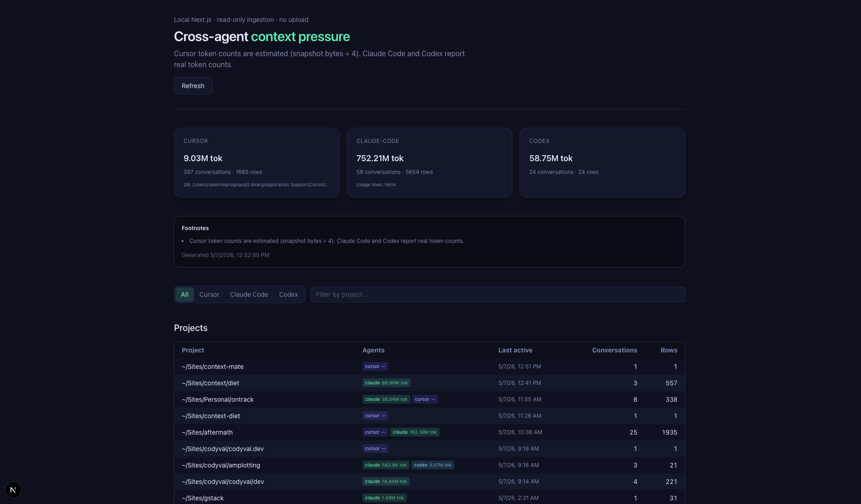Click the 9.03M tok Cursor total

tap(203, 158)
